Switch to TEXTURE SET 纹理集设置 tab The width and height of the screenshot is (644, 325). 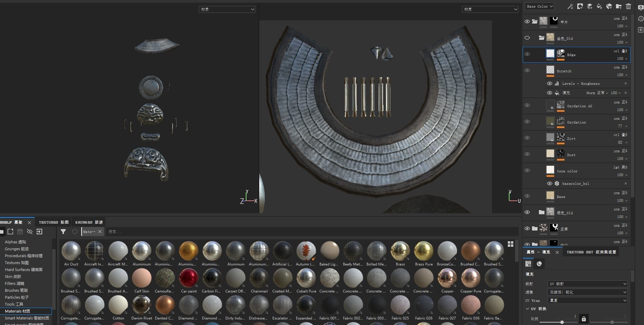click(591, 252)
